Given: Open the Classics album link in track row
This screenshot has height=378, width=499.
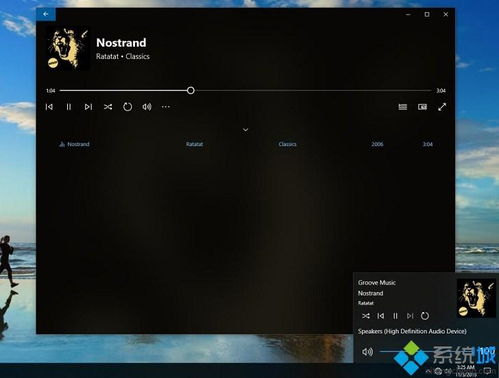Looking at the screenshot, I should tap(287, 144).
